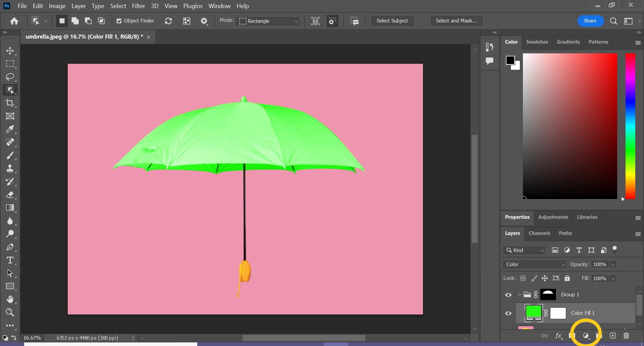Click the Search magnifier icon near Share
Screen dimensions: 644x346
(613, 21)
